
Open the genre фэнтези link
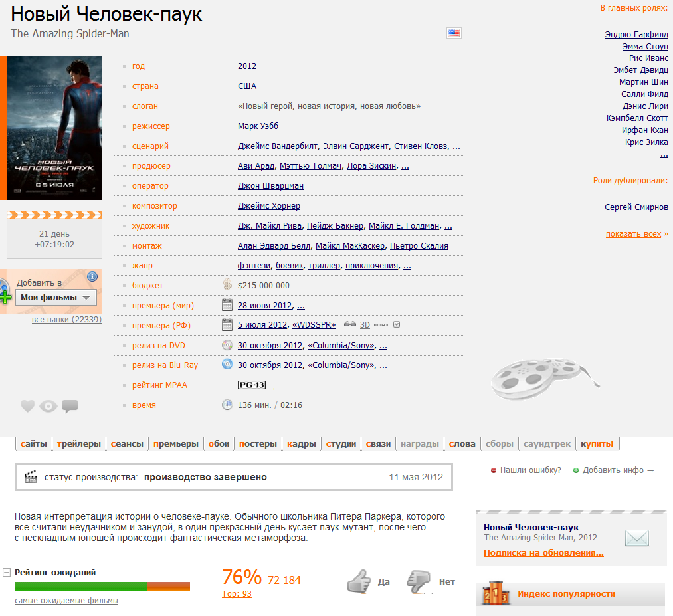coord(254,266)
